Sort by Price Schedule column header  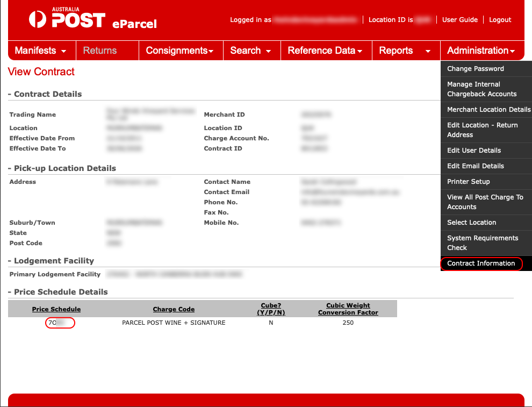pyautogui.click(x=56, y=309)
